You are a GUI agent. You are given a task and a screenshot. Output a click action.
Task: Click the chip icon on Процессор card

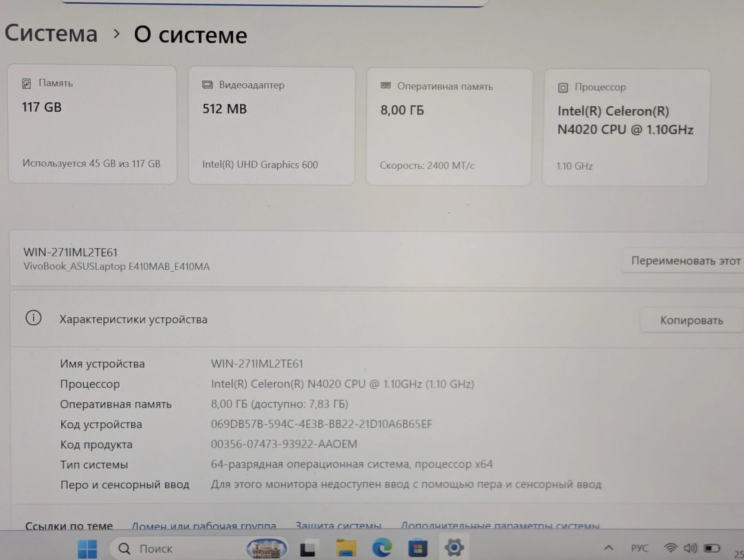tap(563, 88)
